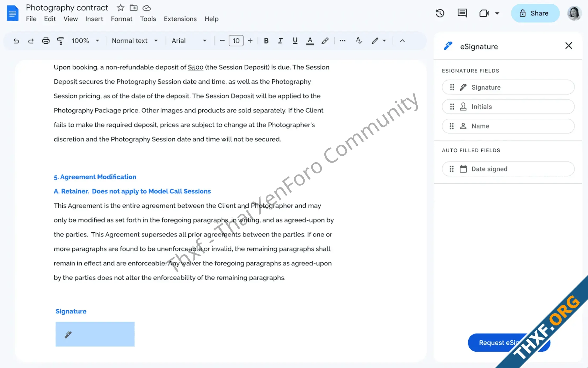Open the Insert menu
The width and height of the screenshot is (588, 368).
click(x=94, y=19)
